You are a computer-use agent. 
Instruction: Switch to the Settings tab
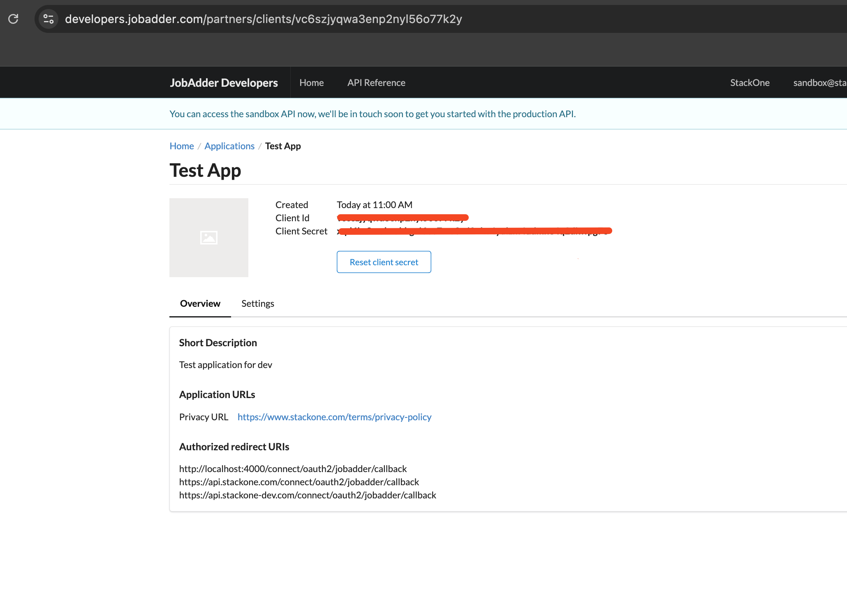click(x=257, y=303)
